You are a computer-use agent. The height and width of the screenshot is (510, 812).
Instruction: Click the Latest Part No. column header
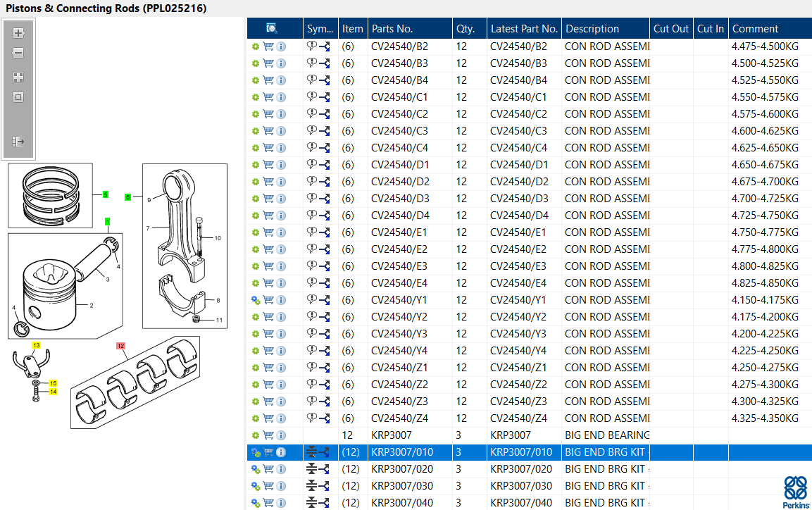pos(524,28)
